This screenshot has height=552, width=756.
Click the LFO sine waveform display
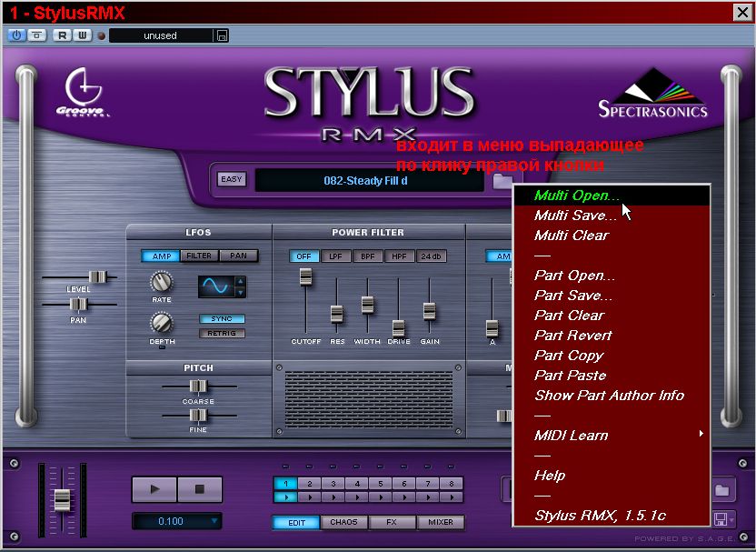(x=216, y=286)
